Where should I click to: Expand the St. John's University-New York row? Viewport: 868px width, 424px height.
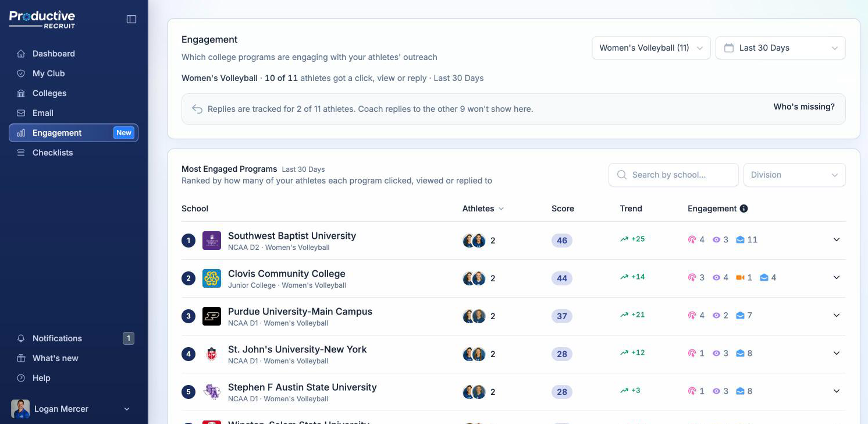(x=837, y=353)
